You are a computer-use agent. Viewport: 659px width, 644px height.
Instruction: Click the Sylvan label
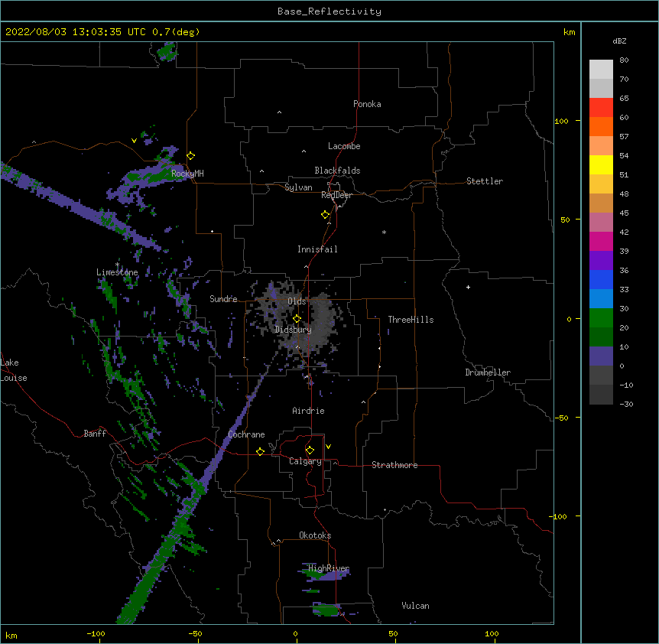298,187
